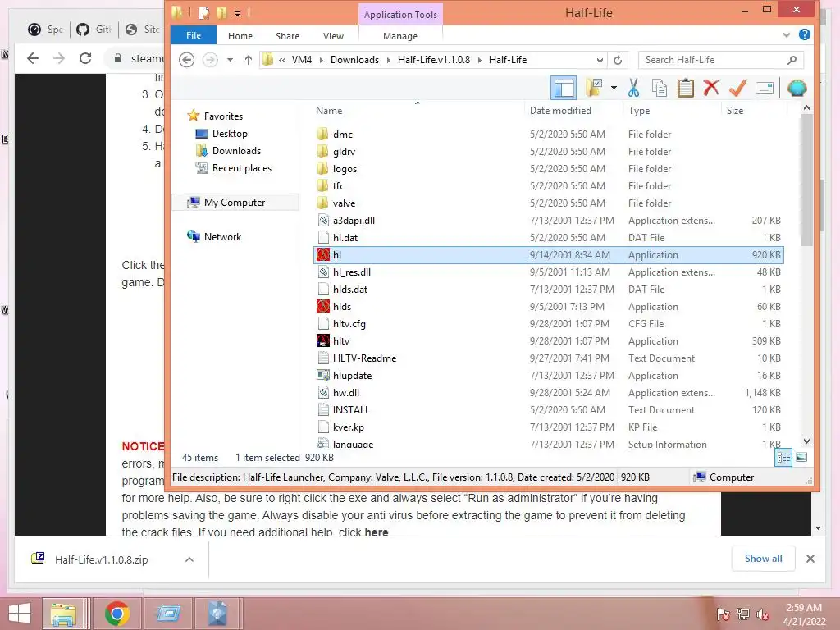The height and width of the screenshot is (630, 840).
Task: Open the Folder Options dropdown arrow
Action: (x=614, y=88)
